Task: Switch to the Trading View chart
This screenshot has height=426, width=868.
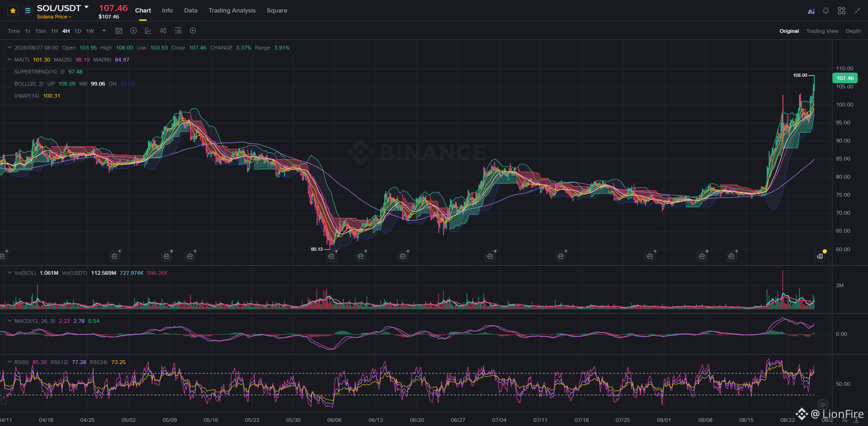Action: (x=822, y=31)
